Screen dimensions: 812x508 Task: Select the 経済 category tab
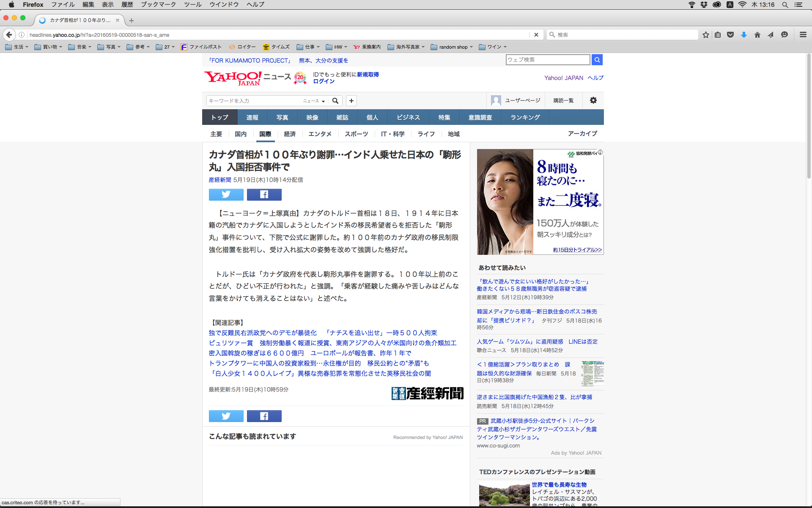(x=290, y=134)
